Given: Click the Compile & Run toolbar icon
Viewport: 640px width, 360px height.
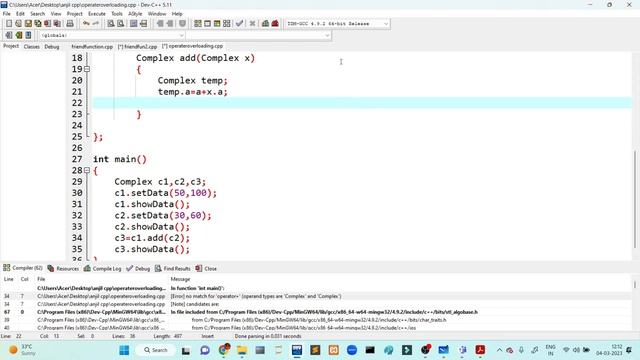Looking at the screenshot, I should pyautogui.click(x=217, y=24).
